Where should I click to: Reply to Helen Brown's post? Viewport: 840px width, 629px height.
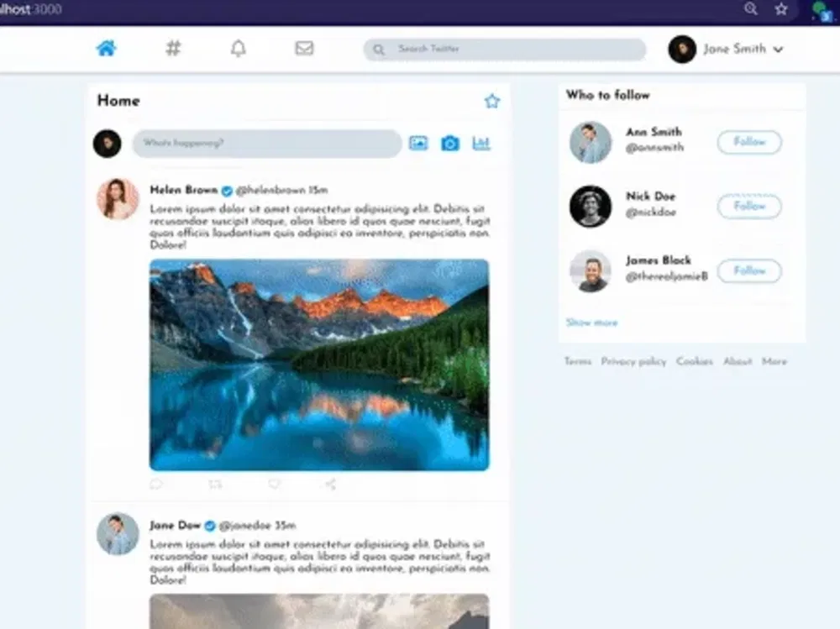[156, 485]
